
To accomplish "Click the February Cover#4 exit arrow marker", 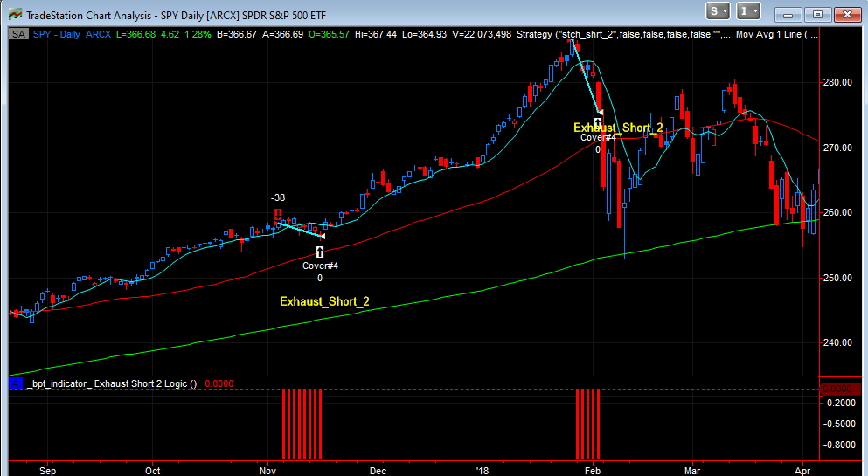I will pyautogui.click(x=598, y=123).
